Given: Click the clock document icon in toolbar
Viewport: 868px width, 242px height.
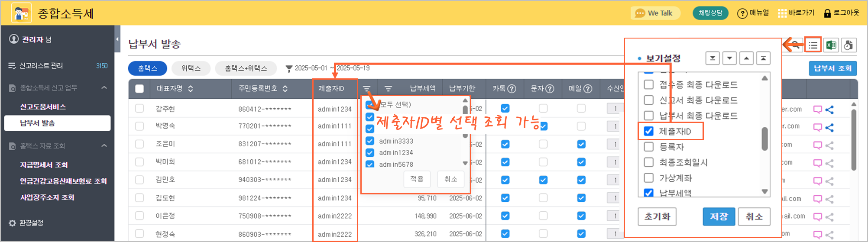Looking at the screenshot, I should tap(849, 45).
